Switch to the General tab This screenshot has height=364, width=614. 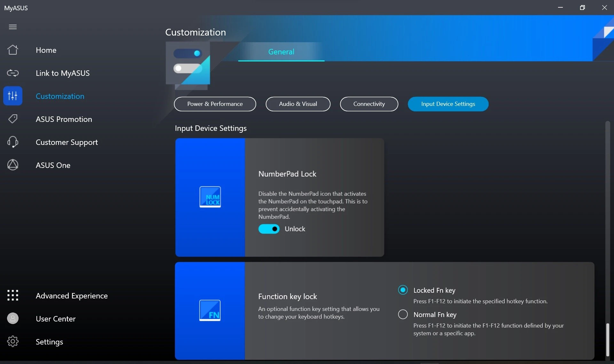click(x=281, y=51)
